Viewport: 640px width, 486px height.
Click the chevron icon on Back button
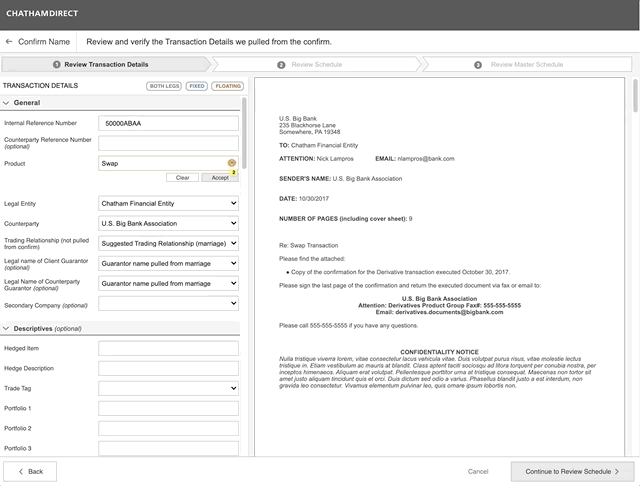point(21,471)
